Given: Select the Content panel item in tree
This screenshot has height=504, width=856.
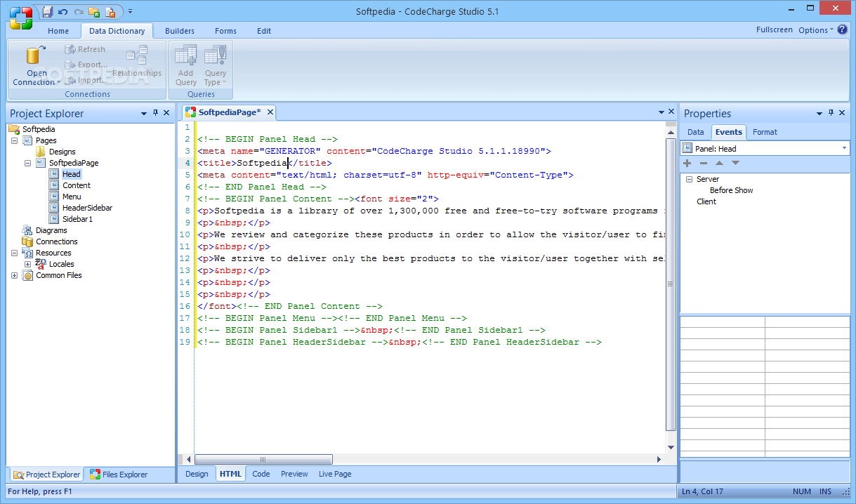Looking at the screenshot, I should click(76, 185).
